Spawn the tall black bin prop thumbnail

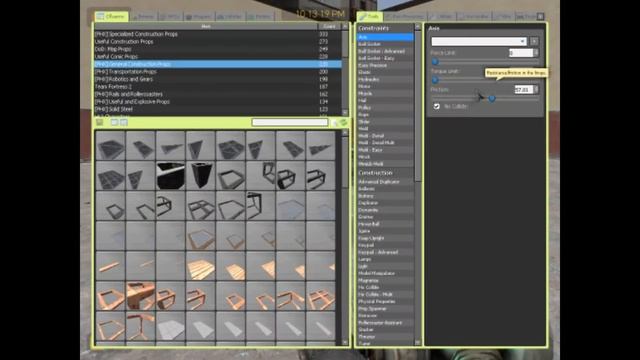coord(200,176)
